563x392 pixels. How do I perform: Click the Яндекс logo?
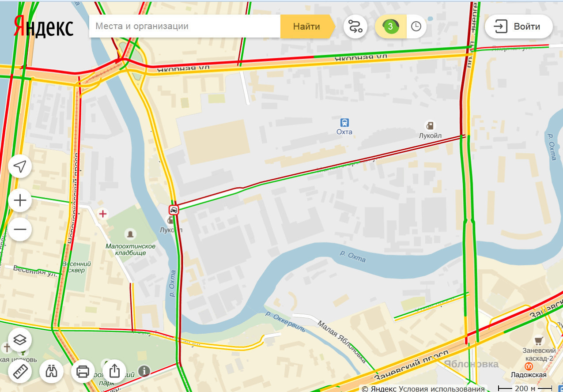pos(43,26)
